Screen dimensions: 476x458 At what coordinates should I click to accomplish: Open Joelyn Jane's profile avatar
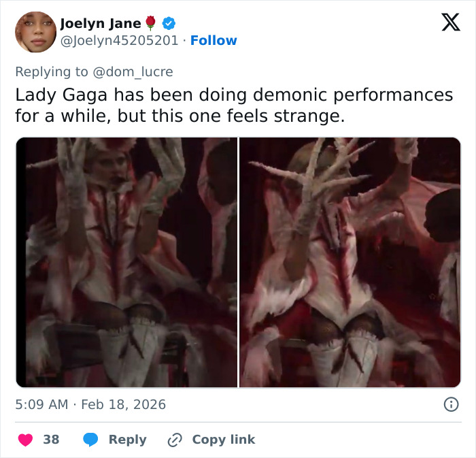tap(35, 32)
